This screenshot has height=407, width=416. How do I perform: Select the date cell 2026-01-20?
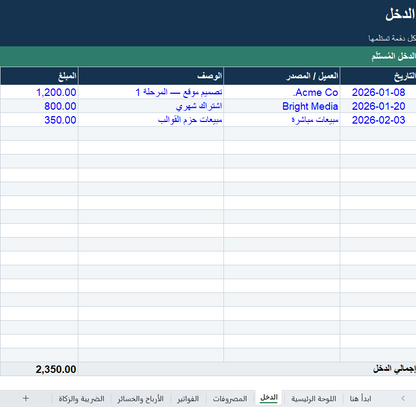point(378,106)
